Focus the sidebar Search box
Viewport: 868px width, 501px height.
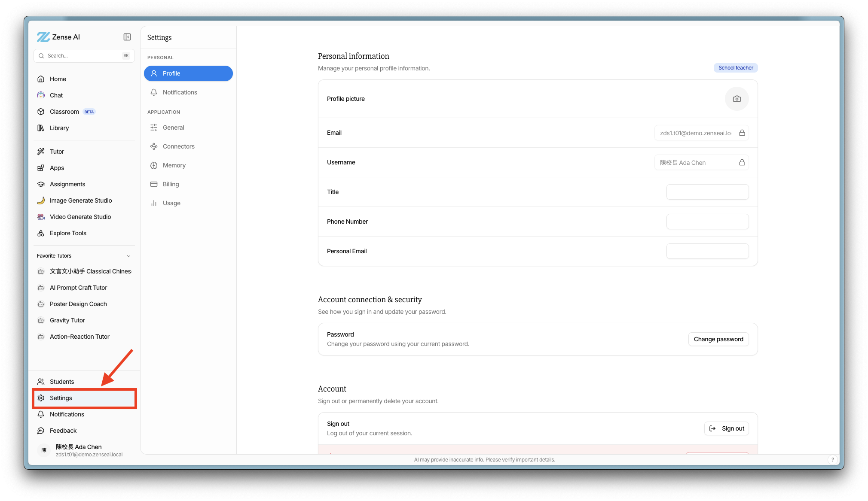click(x=84, y=56)
